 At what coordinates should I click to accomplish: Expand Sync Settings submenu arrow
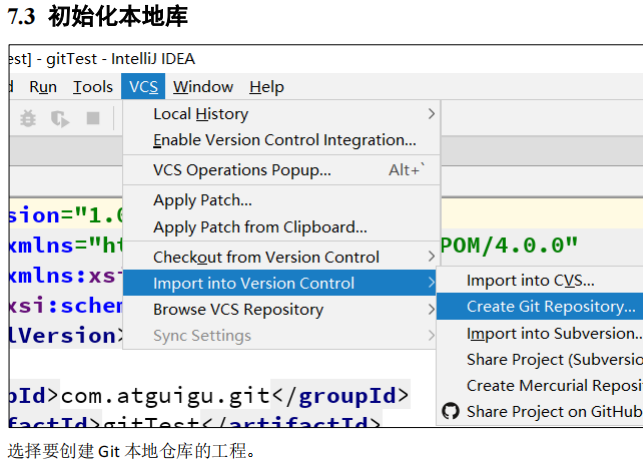[x=431, y=335]
